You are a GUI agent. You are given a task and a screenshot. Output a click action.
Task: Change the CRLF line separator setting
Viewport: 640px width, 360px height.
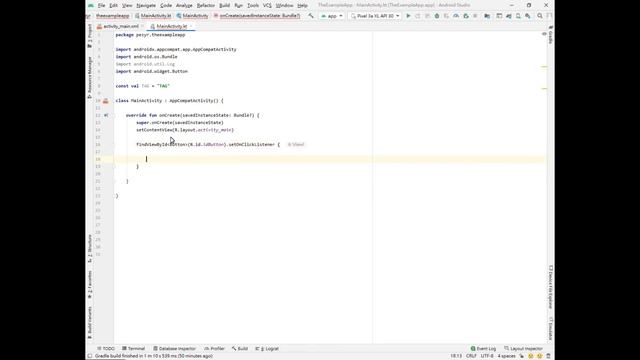(x=471, y=356)
